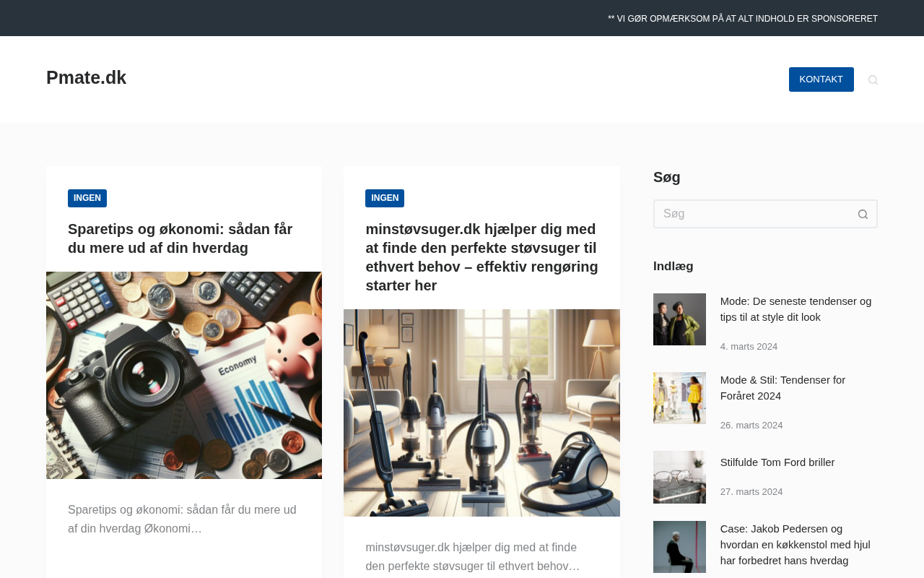Open the Sparetips og økonomi article title
The height and width of the screenshot is (578, 924).
180,238
